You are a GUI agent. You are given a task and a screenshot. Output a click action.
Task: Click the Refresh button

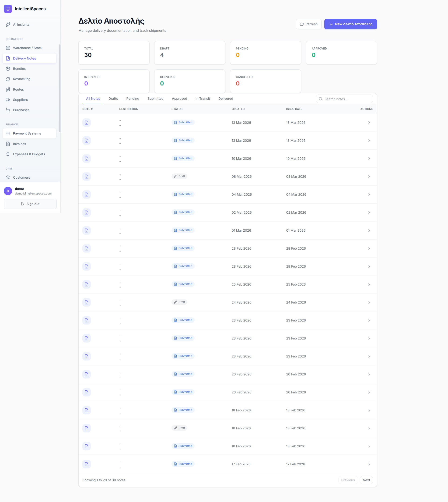pyautogui.click(x=309, y=24)
